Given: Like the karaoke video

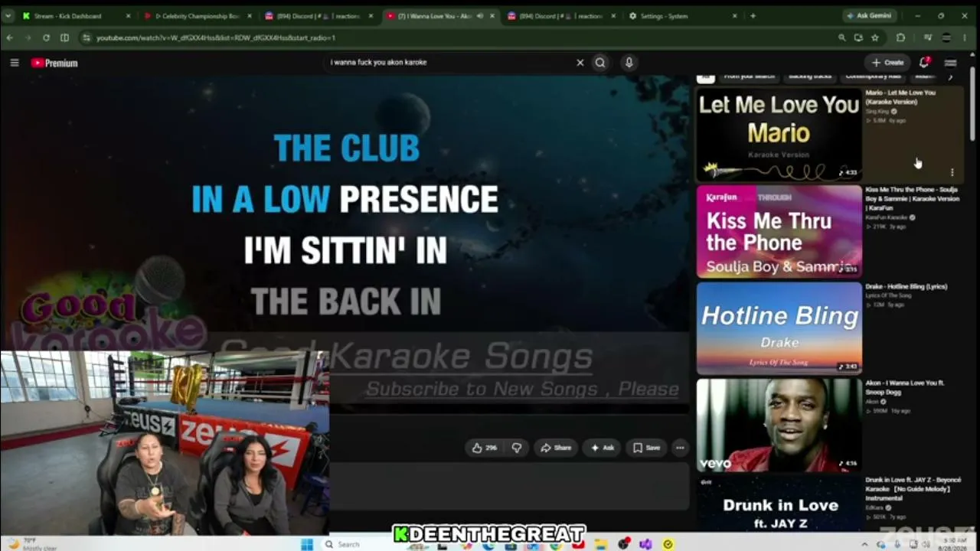Looking at the screenshot, I should [x=485, y=448].
